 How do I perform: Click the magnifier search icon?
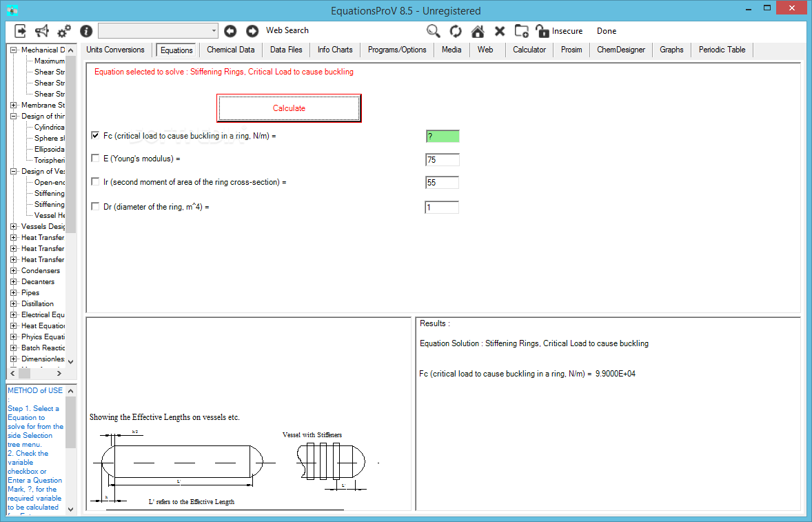pyautogui.click(x=434, y=31)
